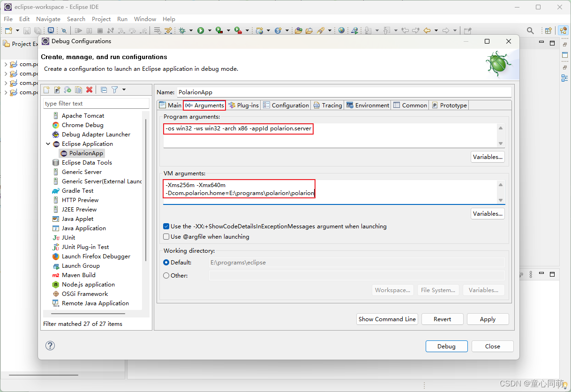Switch to the Environment tab
571x392 pixels.
pos(368,105)
